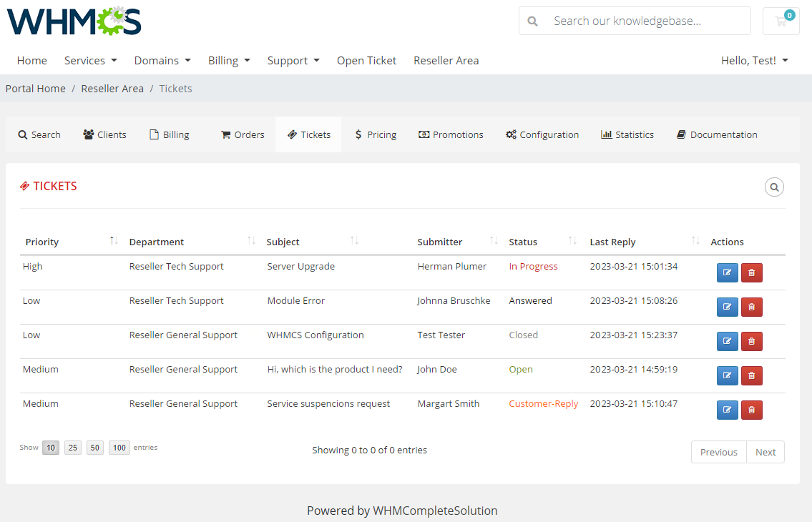The image size is (812, 522).
Task: Open the shopping cart icon
Action: pyautogui.click(x=781, y=21)
